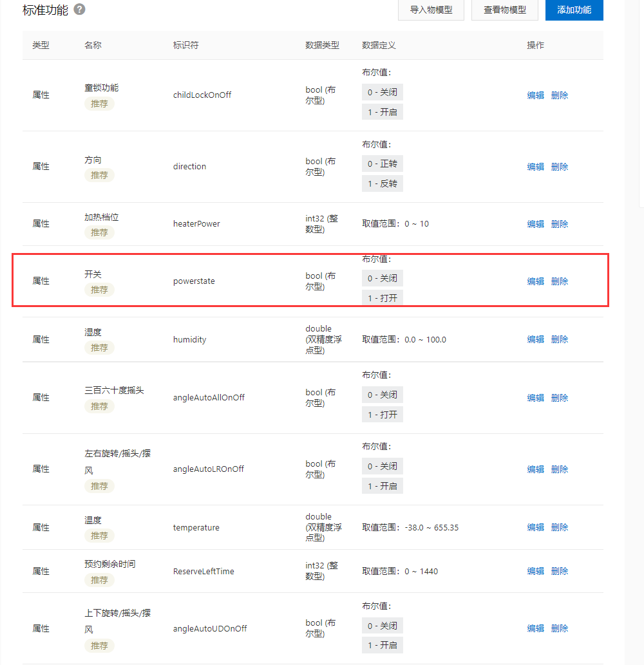Click the ReserveLeftTime identifier
This screenshot has height=665, width=644.
coord(204,571)
